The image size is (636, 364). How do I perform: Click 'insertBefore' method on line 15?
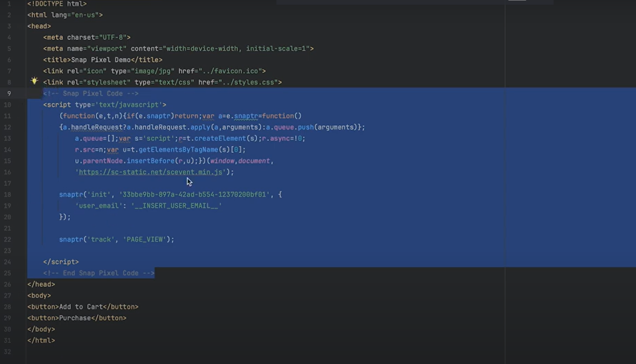(x=151, y=161)
